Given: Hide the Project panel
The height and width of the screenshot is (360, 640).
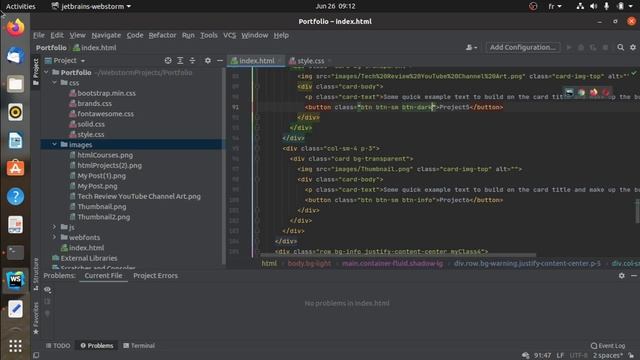Looking at the screenshot, I should coord(220,60).
